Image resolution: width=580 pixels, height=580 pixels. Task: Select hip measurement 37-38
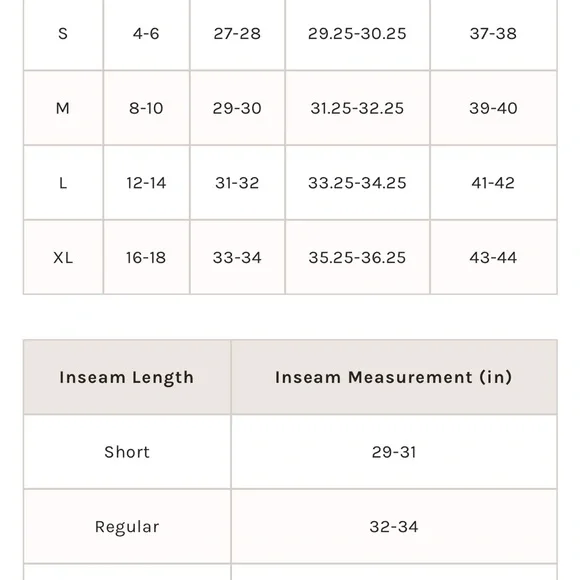point(493,34)
